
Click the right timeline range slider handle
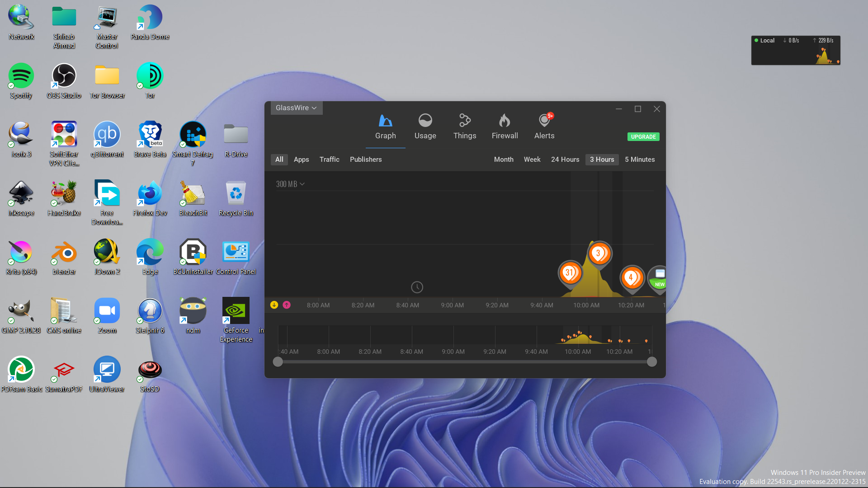click(652, 362)
